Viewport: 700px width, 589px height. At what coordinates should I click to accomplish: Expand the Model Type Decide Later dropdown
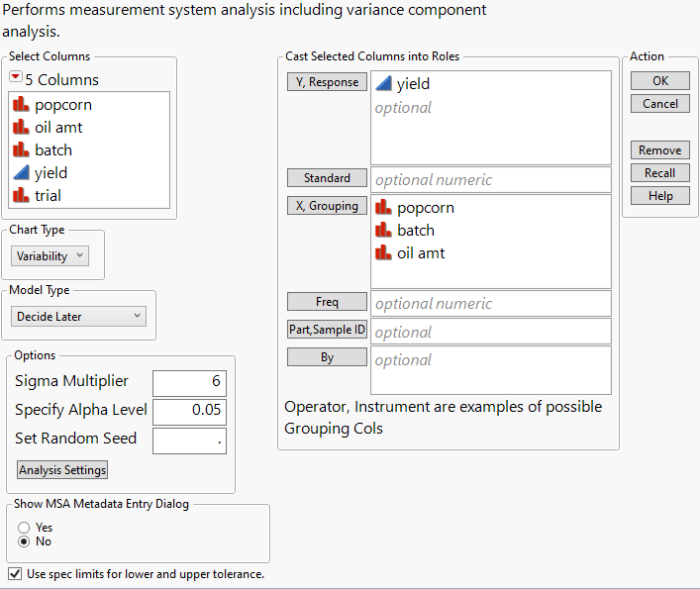79,317
